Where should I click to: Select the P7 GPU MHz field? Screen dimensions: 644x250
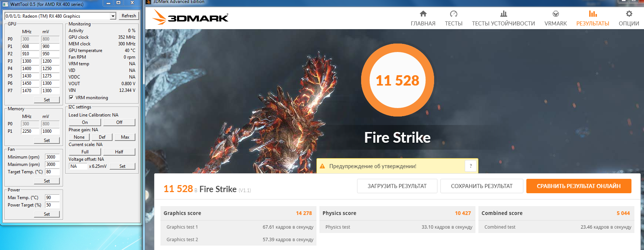[x=30, y=91]
